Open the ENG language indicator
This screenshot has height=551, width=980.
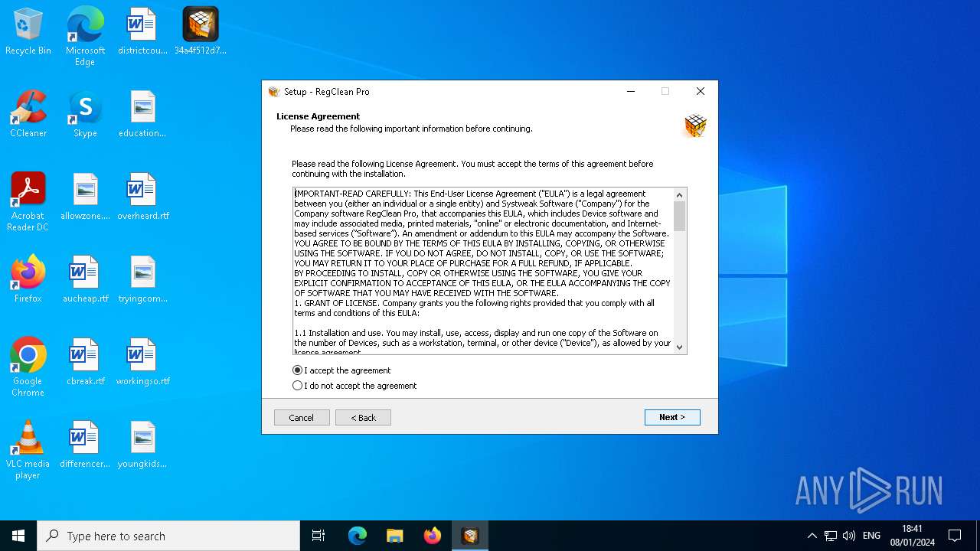pyautogui.click(x=871, y=536)
